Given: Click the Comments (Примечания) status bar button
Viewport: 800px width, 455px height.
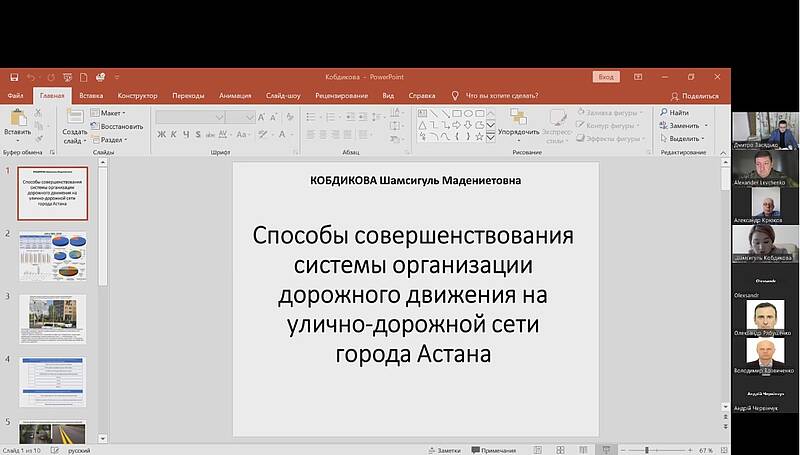Looking at the screenshot, I should [499, 450].
